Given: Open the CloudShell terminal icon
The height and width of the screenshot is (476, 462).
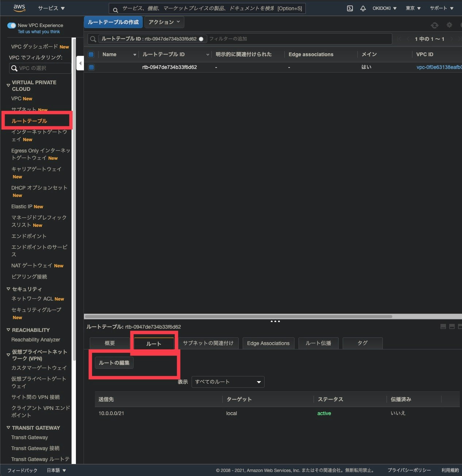Looking at the screenshot, I should click(x=350, y=8).
